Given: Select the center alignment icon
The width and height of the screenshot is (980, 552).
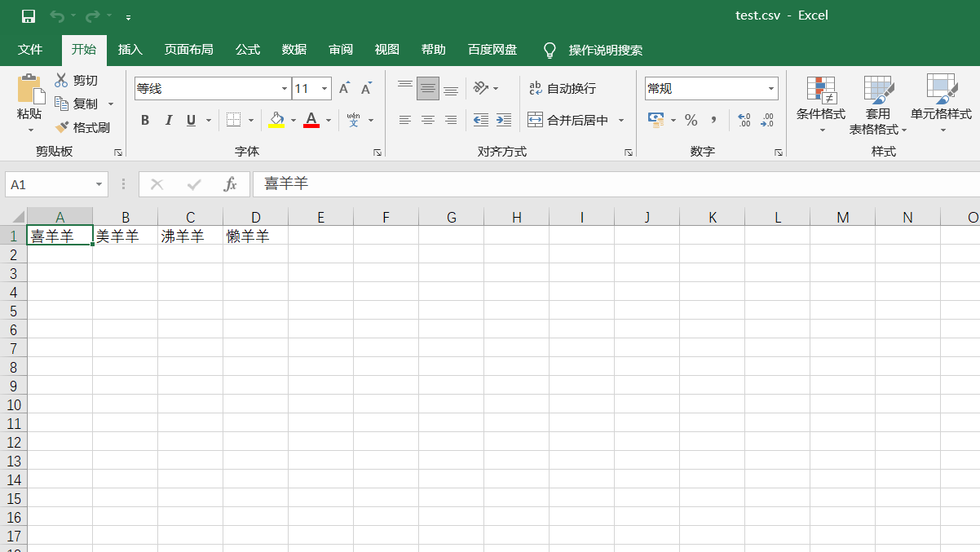Looking at the screenshot, I should pos(427,120).
